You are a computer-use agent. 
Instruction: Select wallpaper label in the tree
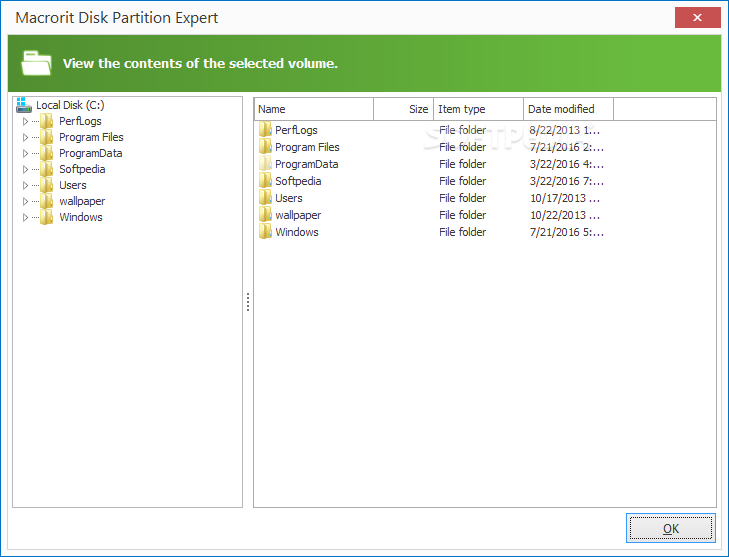click(82, 201)
